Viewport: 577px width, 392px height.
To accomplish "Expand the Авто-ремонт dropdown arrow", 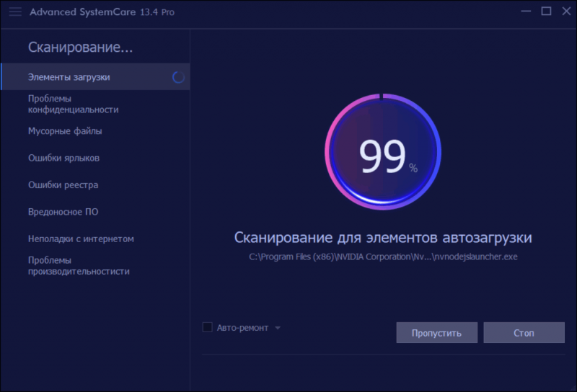I will [278, 328].
